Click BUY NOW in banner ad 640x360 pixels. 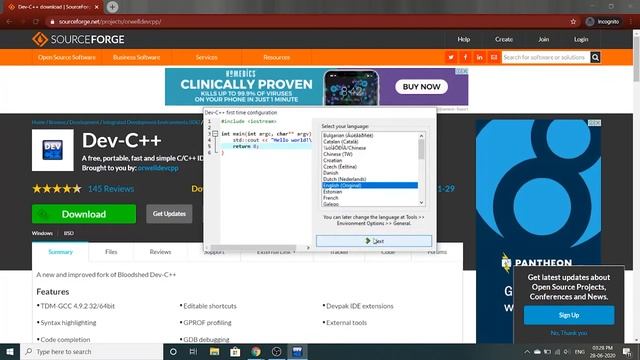point(422,87)
